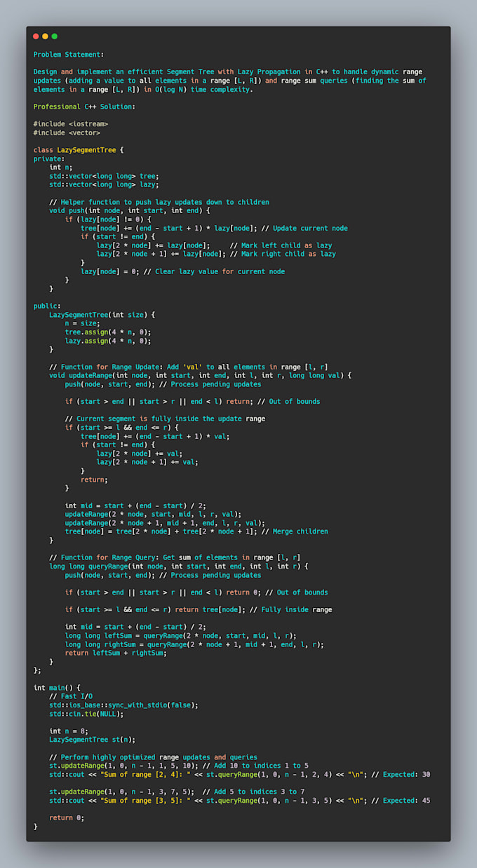Select the 'public:' access specifier
The height and width of the screenshot is (868, 477).
(47, 306)
